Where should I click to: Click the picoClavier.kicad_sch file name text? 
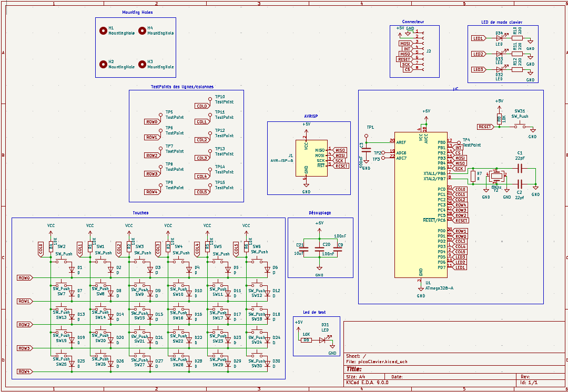(x=383, y=362)
